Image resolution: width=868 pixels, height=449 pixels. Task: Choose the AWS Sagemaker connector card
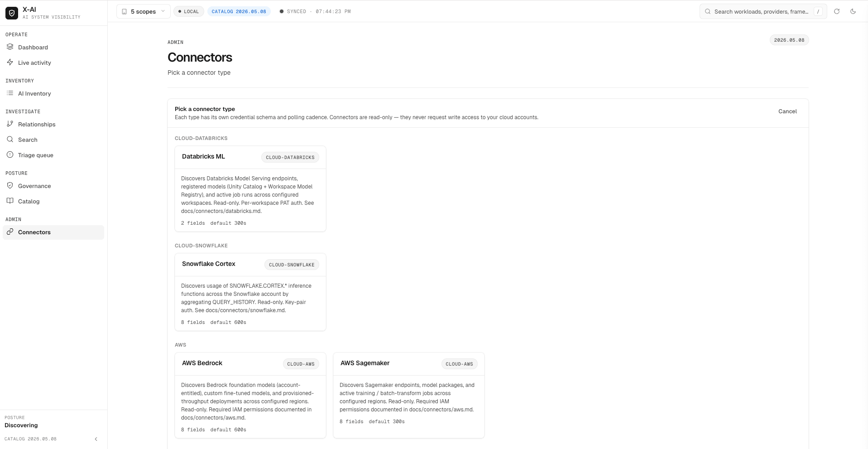point(409,395)
